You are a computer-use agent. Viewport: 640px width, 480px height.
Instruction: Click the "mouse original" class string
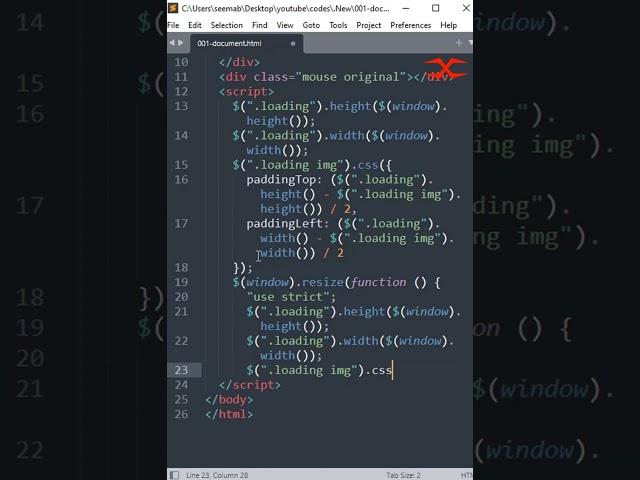351,77
